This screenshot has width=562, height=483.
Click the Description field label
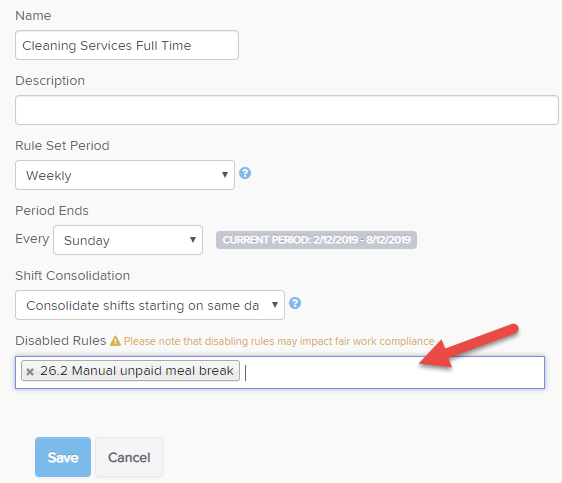coord(50,81)
